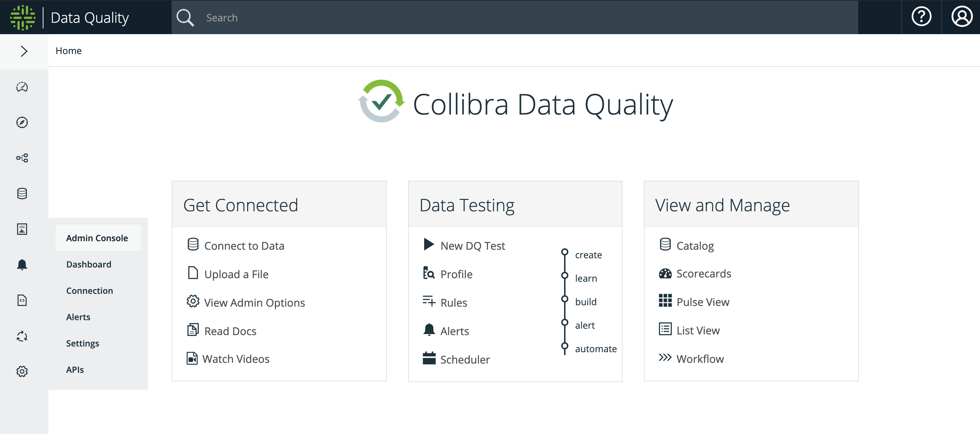The image size is (980, 434).
Task: Click the 'automate' step label
Action: 596,349
